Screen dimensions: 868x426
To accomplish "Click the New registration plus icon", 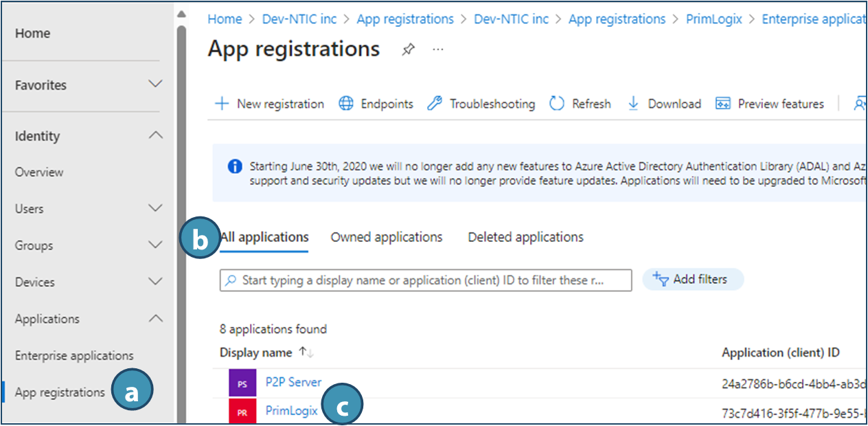I will 221,104.
